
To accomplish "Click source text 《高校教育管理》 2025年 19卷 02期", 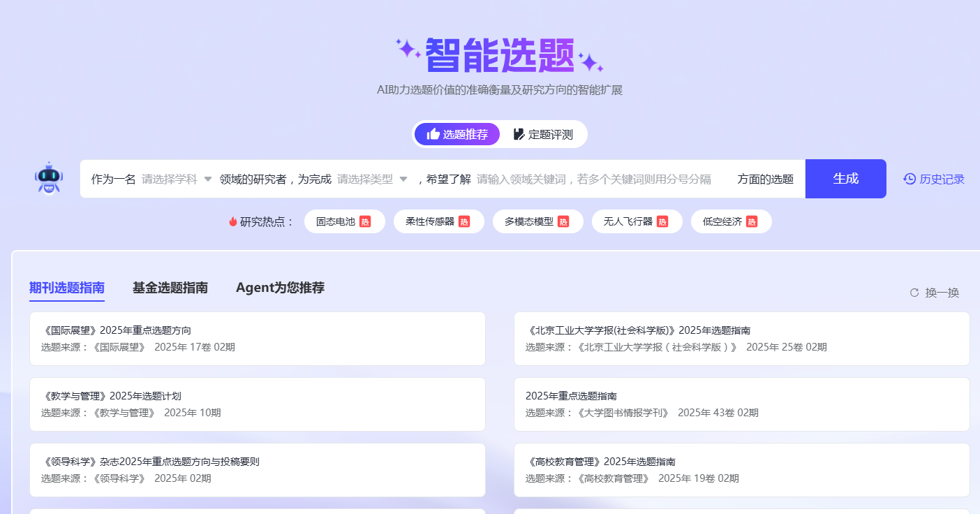I will click(x=632, y=478).
